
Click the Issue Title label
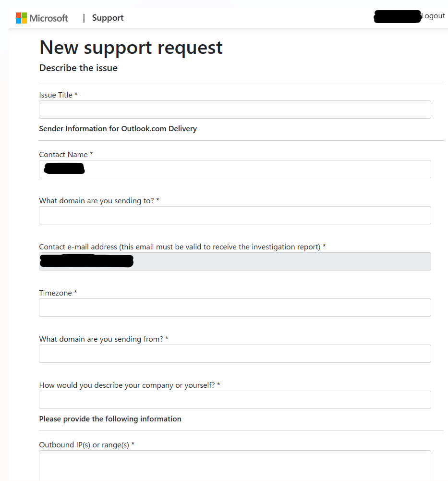(58, 95)
